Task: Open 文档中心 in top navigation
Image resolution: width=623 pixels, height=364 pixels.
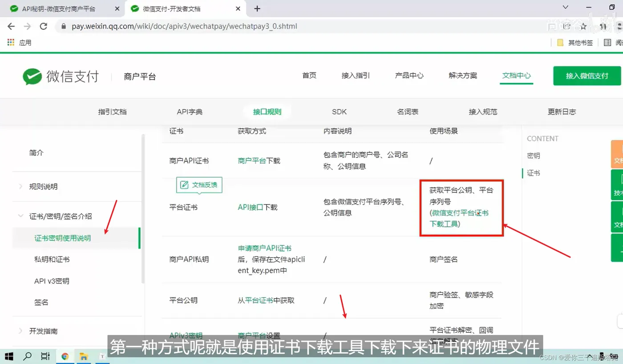Action: [517, 76]
